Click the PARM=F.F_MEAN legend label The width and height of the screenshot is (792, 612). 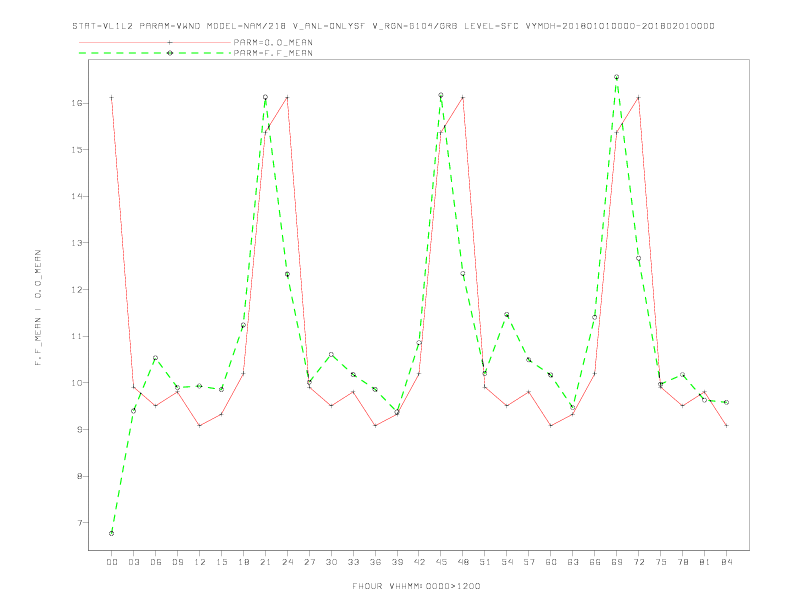coord(273,53)
